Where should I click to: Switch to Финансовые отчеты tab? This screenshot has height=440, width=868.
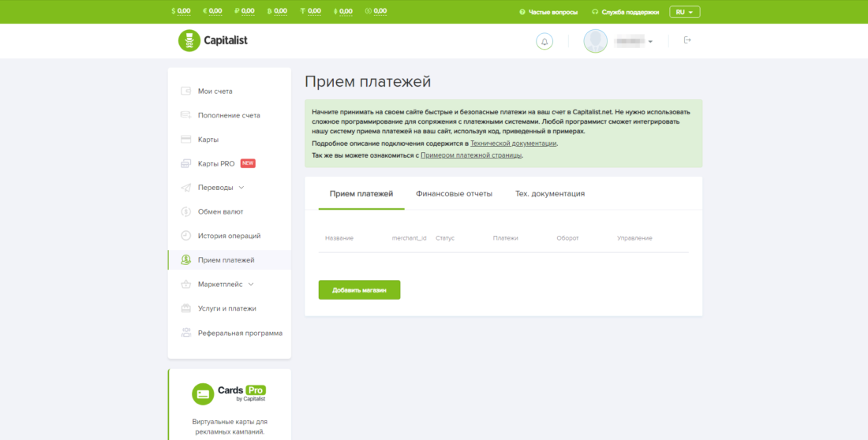point(454,194)
